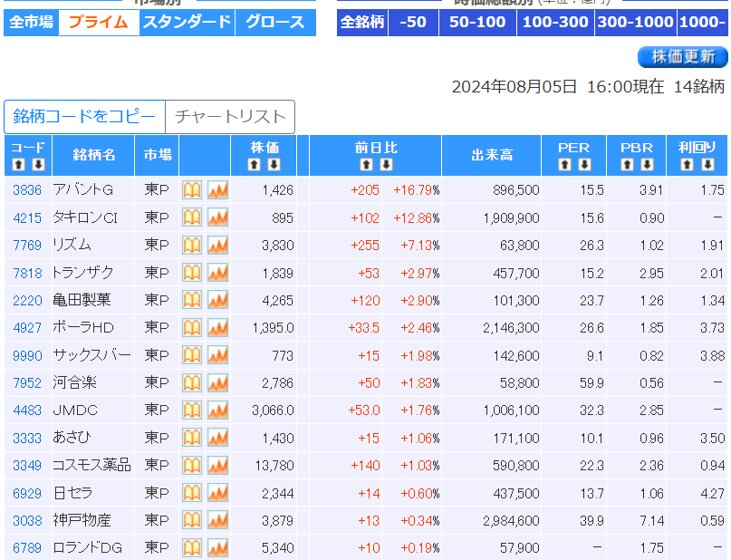Sort コード column descending
Screen dimensions: 731x560
coord(38,165)
